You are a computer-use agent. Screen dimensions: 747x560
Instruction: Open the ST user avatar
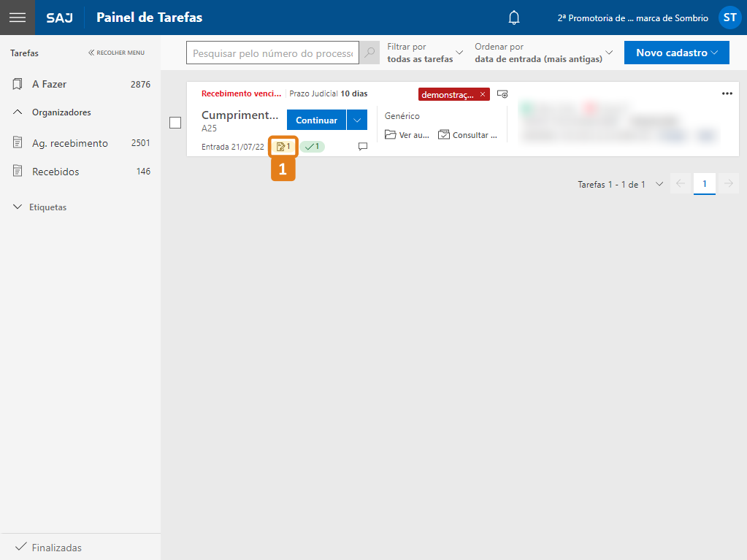coord(729,18)
